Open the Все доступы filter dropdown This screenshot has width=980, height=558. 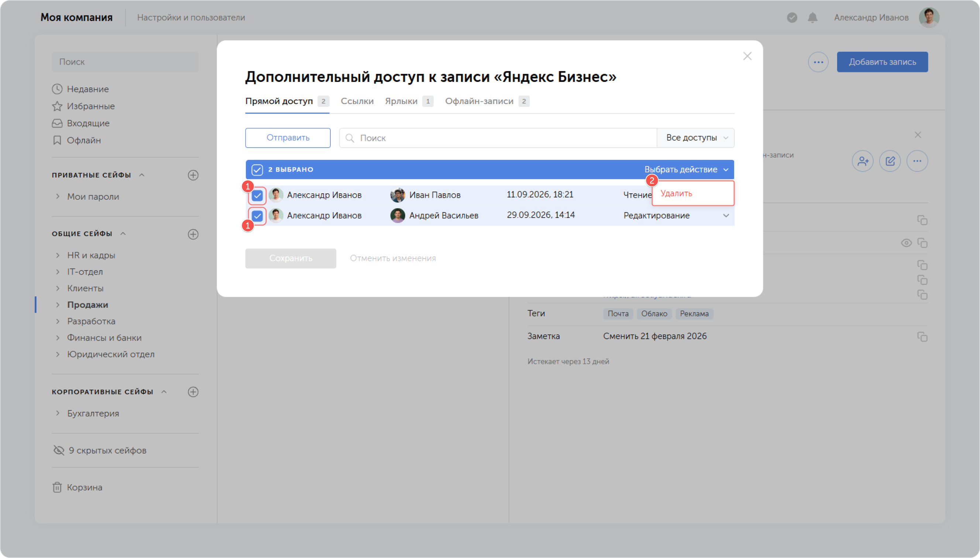695,138
